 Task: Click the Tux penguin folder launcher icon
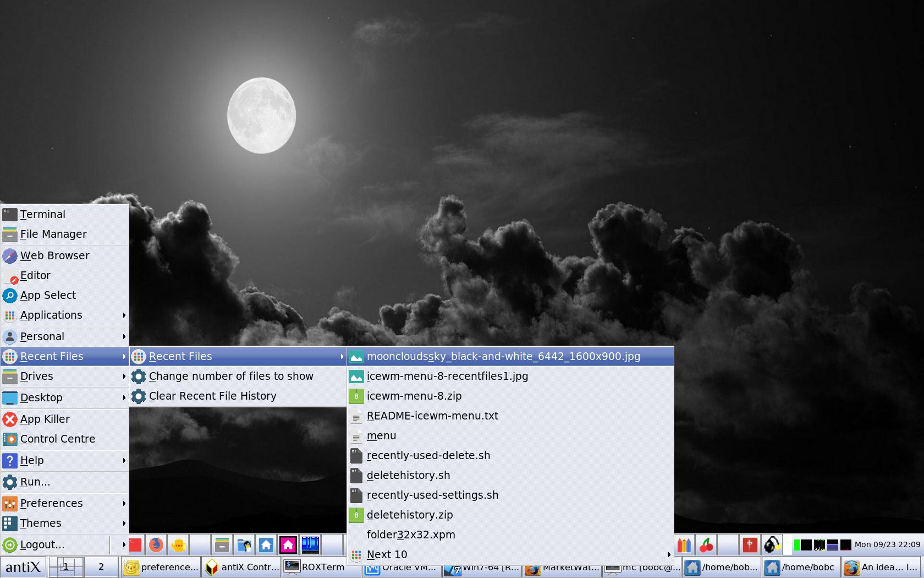coord(244,545)
